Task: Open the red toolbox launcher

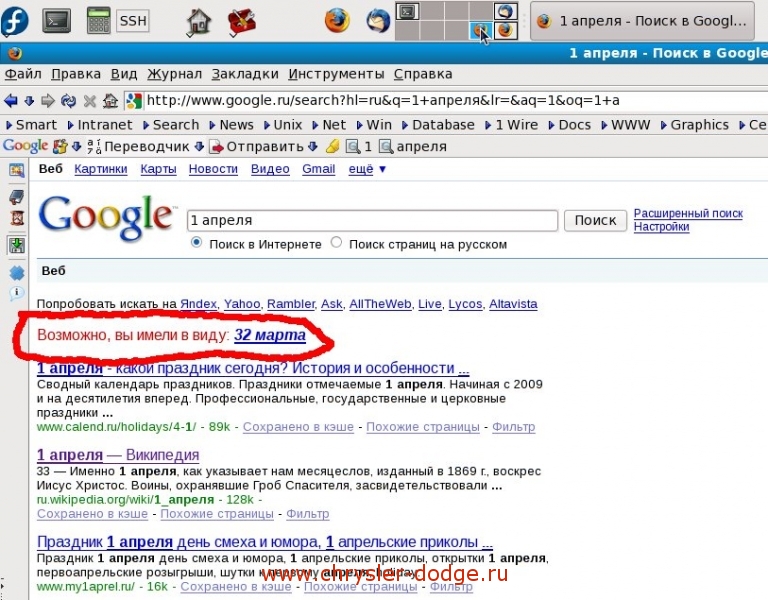Action: click(241, 23)
